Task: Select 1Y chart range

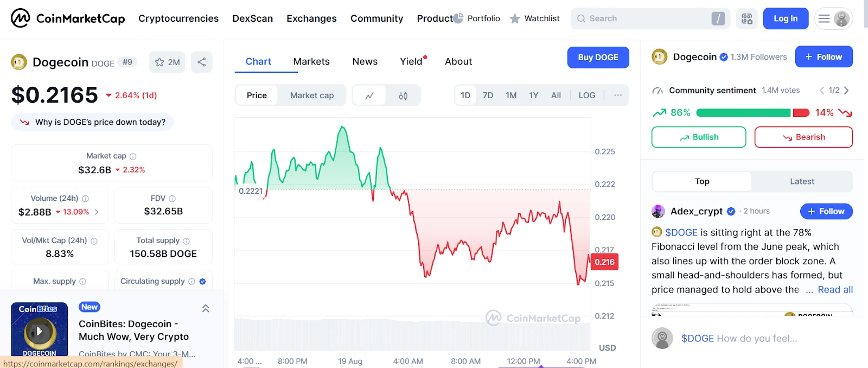Action: [x=534, y=96]
